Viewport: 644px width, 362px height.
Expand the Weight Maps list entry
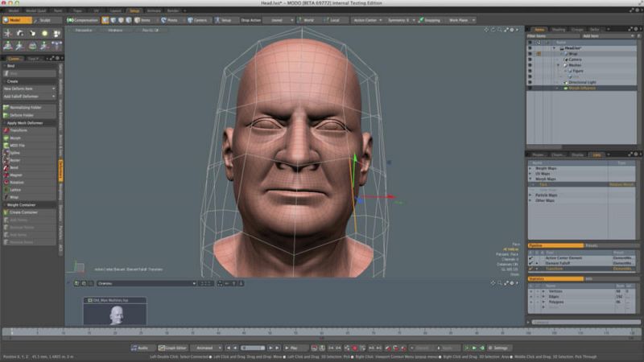[530, 168]
